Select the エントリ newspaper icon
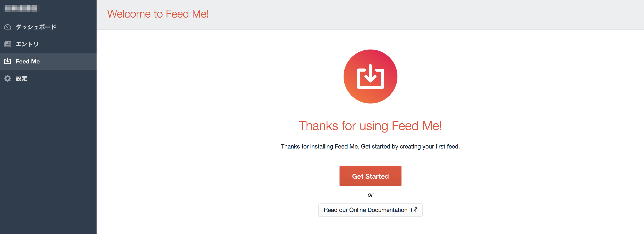The height and width of the screenshot is (234, 644). click(7, 44)
